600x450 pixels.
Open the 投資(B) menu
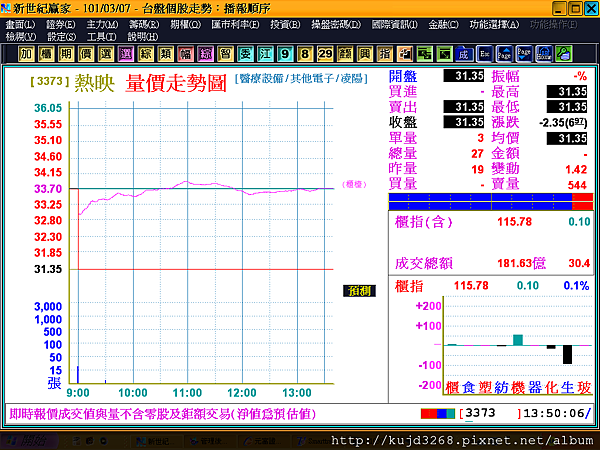coord(285,24)
